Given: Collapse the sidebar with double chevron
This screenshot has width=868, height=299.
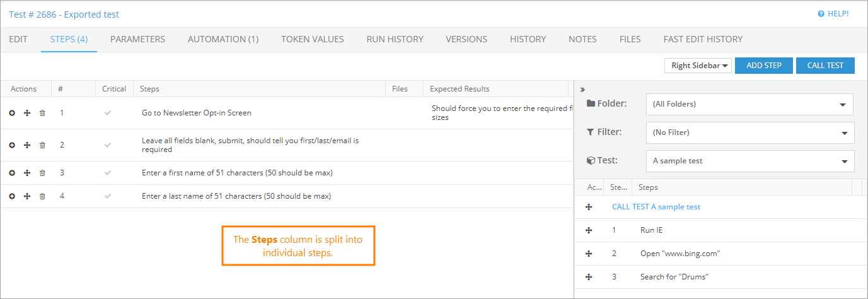Looking at the screenshot, I should [582, 89].
